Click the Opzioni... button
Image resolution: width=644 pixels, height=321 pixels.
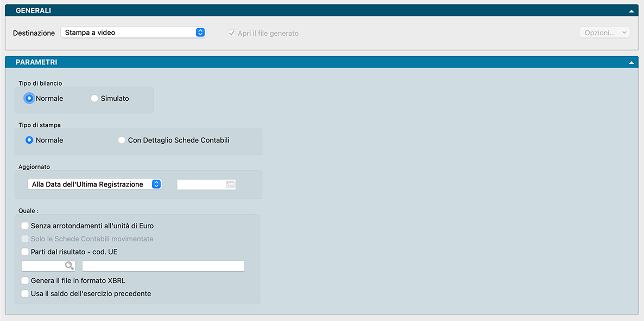[604, 33]
